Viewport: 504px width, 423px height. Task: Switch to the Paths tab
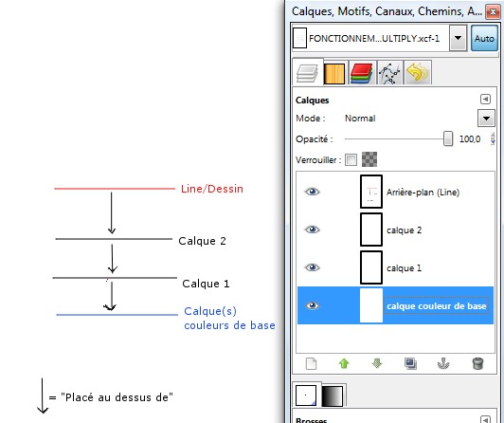(x=389, y=73)
